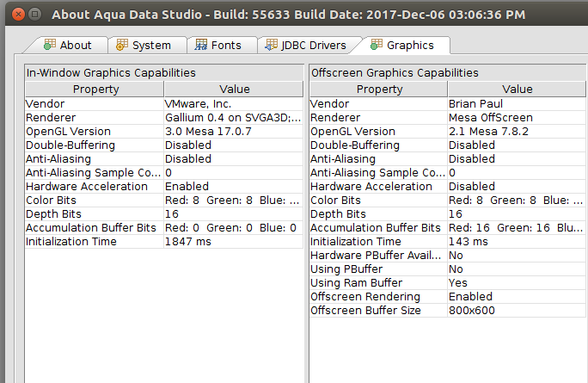Click Offscreen table Value column header
Viewport: 588px width, 383px height.
click(x=517, y=89)
